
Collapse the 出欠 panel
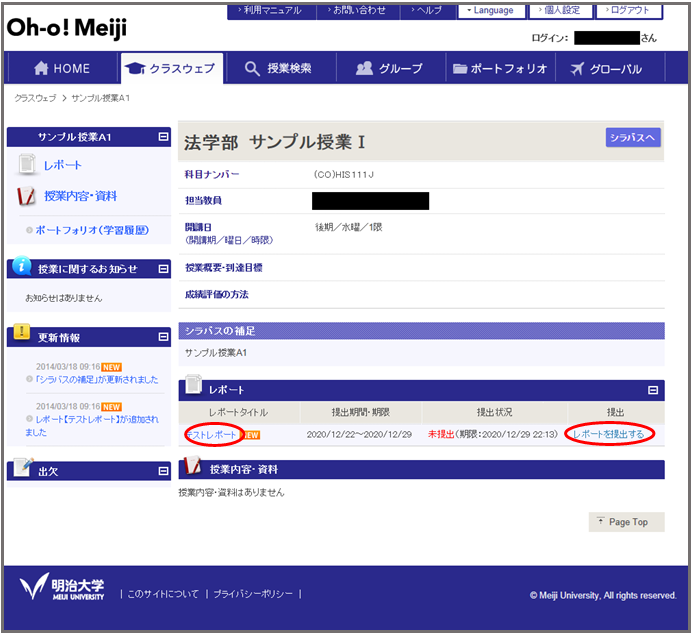point(163,471)
